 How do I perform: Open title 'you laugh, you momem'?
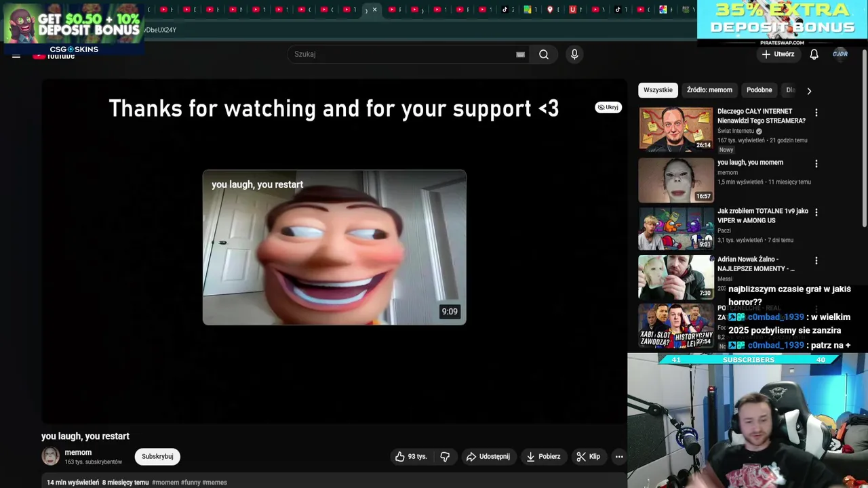[750, 163]
